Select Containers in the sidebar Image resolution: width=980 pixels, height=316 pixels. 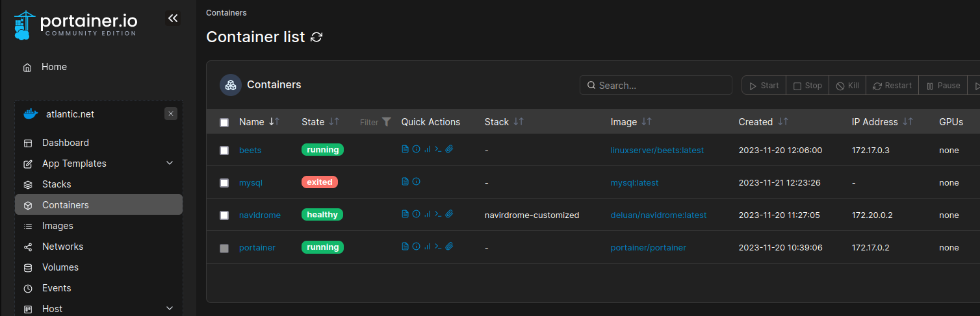tap(99, 205)
